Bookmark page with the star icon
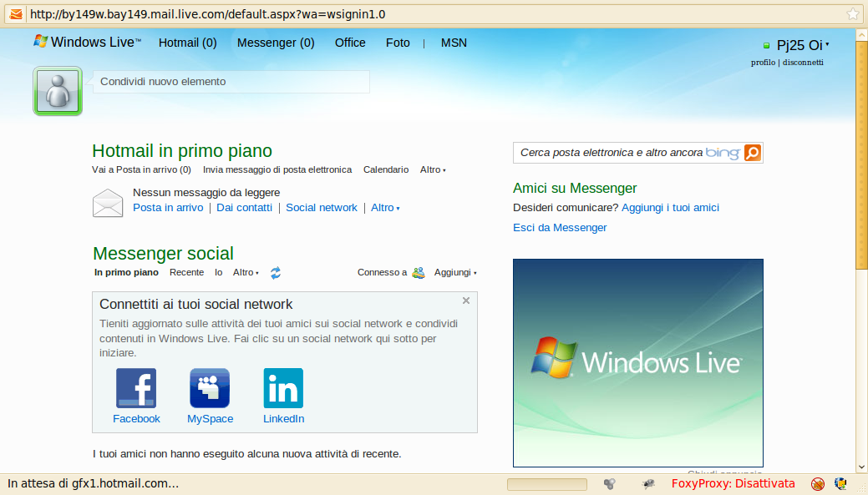868x495 pixels. [853, 14]
